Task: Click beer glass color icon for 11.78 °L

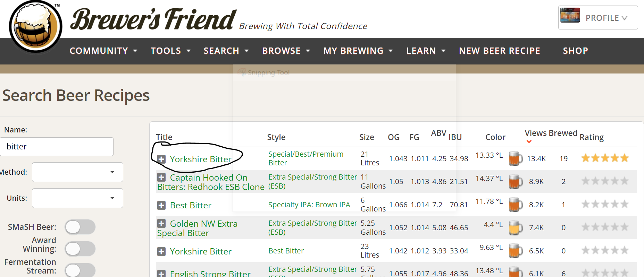Action: pyautogui.click(x=516, y=205)
